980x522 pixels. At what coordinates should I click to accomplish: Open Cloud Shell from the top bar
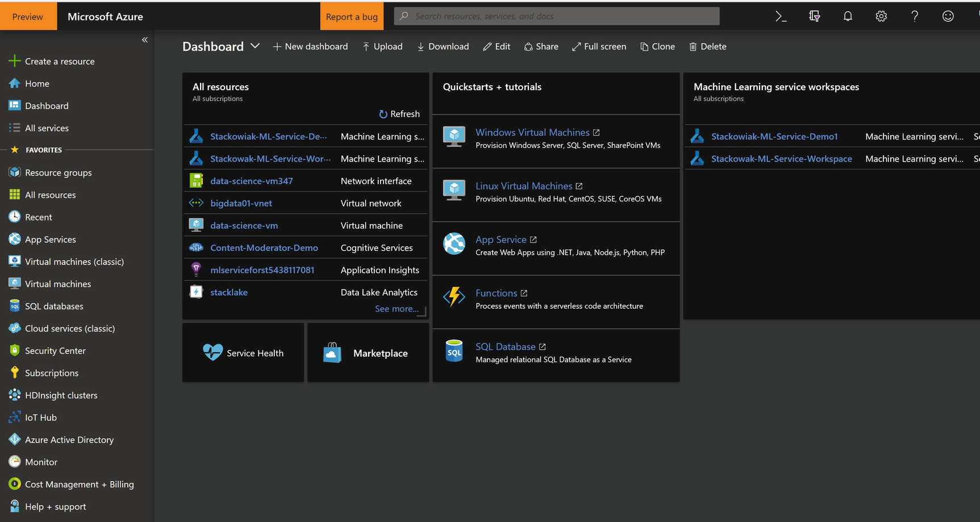781,16
